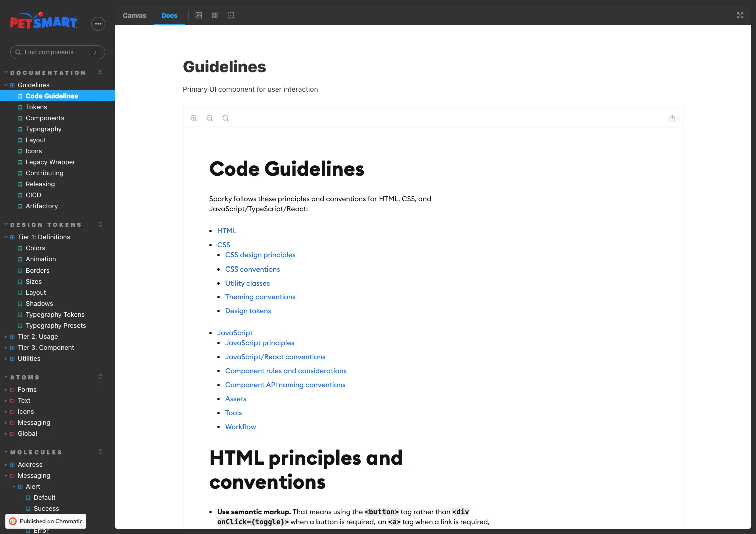
Task: Reset zoom in the preview toolbar
Action: point(226,118)
